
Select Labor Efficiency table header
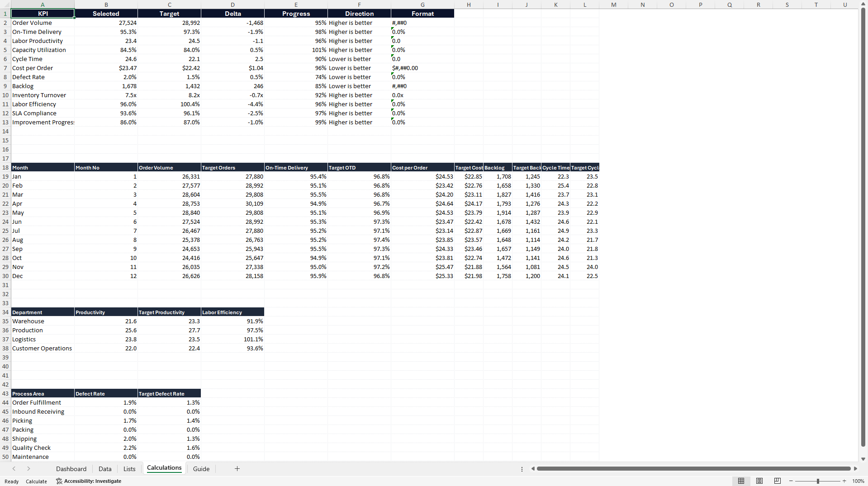click(232, 312)
